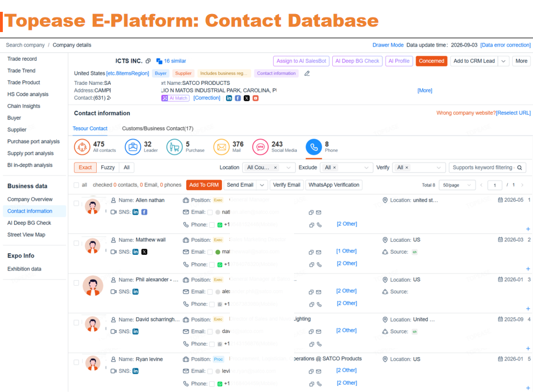Go to next page arrow
The image size is (533, 392).
coord(522,185)
